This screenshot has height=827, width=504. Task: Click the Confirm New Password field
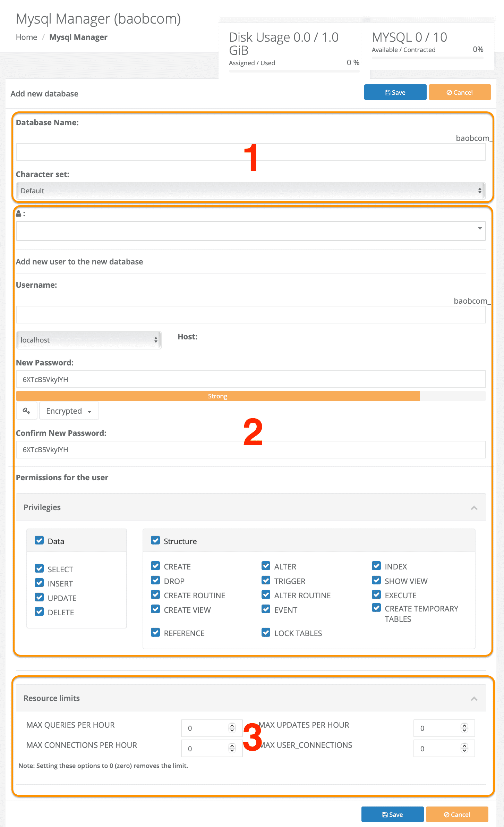(251, 450)
